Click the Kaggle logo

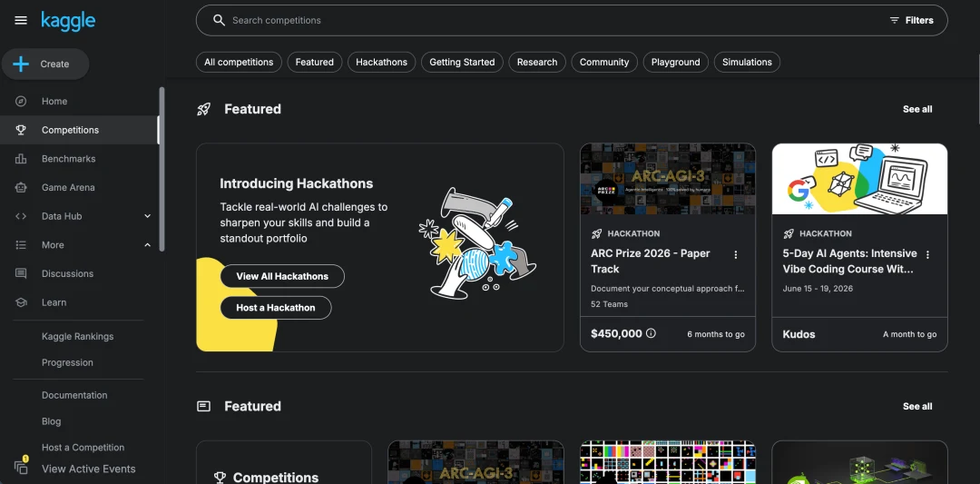tap(68, 20)
